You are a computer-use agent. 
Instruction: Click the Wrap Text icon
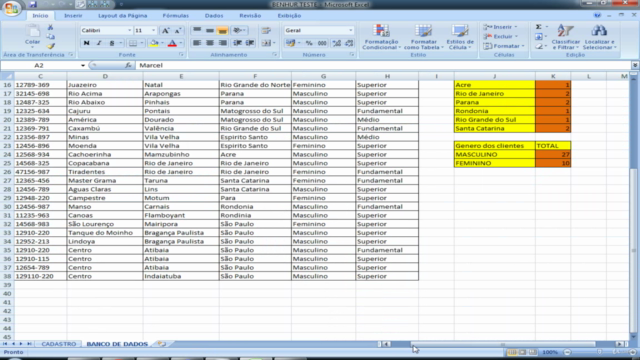coord(266,30)
